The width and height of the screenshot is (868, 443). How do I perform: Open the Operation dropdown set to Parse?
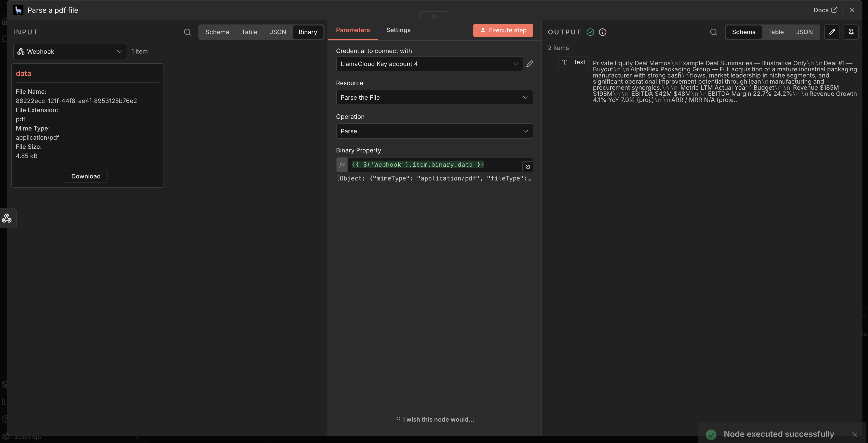click(434, 131)
